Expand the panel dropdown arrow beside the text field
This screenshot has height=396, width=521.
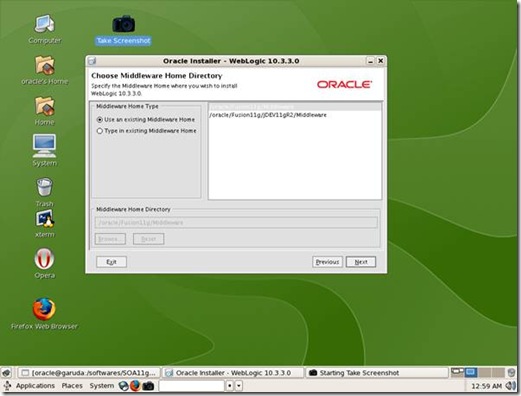tap(239, 386)
